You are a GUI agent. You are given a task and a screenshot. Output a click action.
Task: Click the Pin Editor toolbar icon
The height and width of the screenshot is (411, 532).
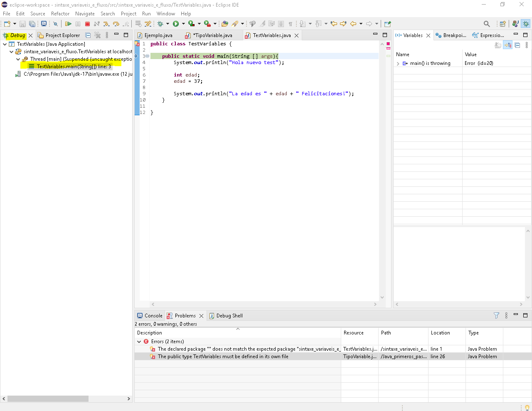click(x=387, y=24)
